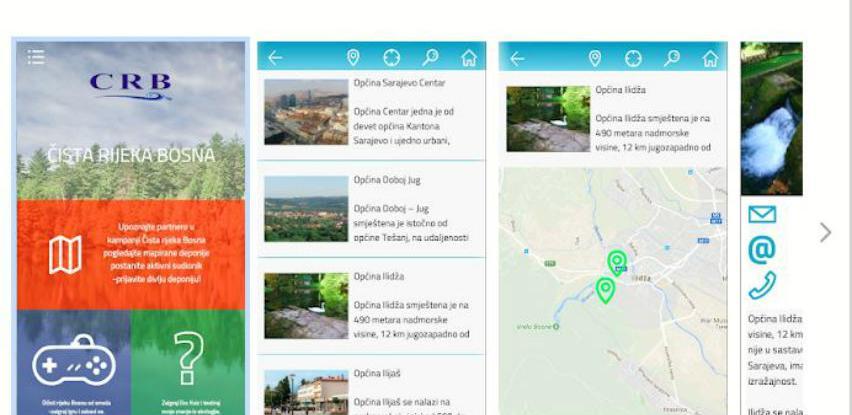Click the 'ČISTA RIJEKA BOSNA' heading
The height and width of the screenshot is (415, 852).
pyautogui.click(x=131, y=155)
